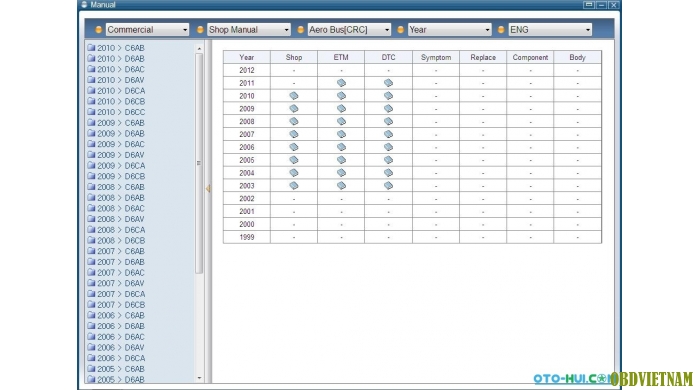The height and width of the screenshot is (390, 700).
Task: Open the Shop Manual dropdown
Action: tap(249, 30)
